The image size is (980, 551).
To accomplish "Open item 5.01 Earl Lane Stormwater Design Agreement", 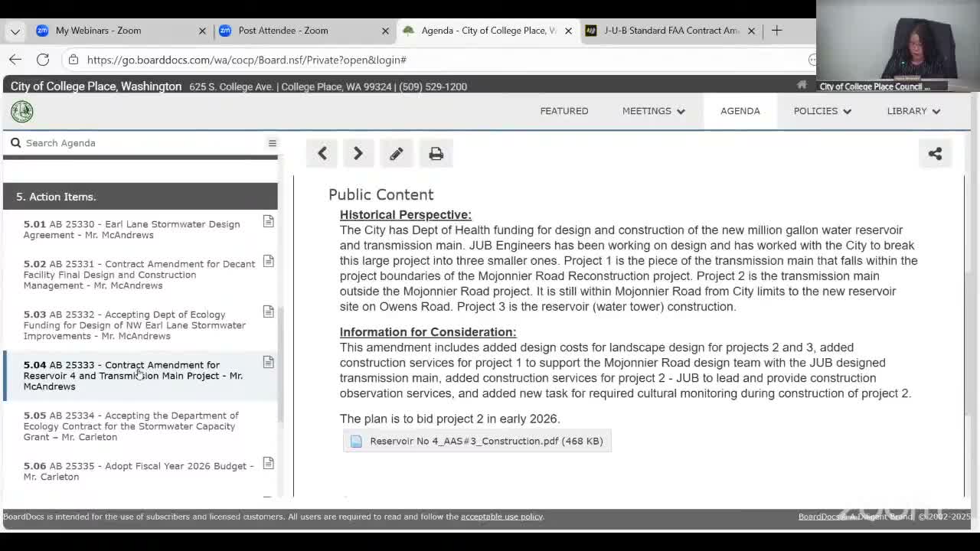I will (x=132, y=230).
